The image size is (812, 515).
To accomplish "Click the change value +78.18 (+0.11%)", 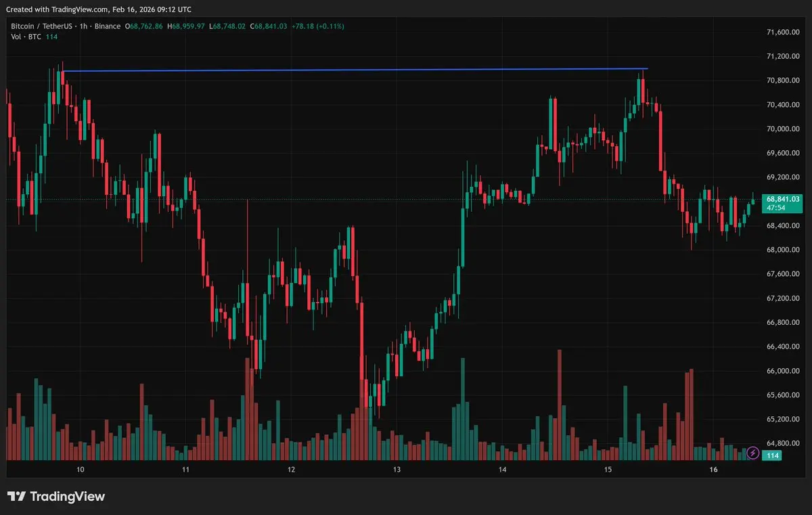I will coord(317,26).
